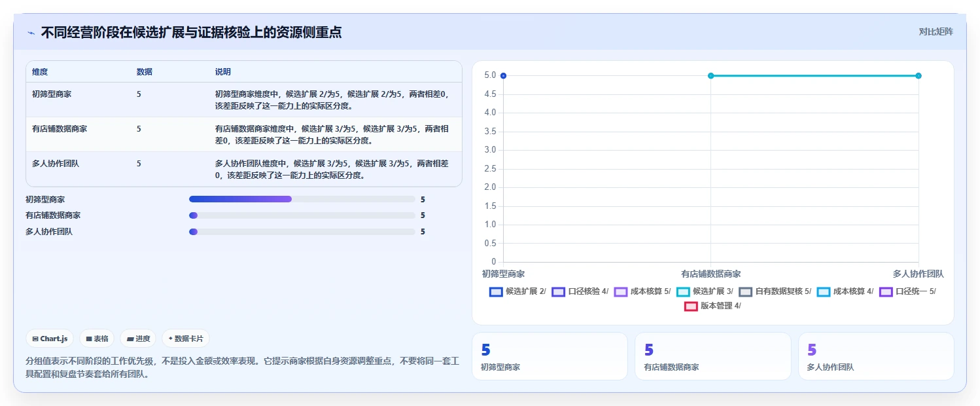Image resolution: width=980 pixels, height=406 pixels.
Task: Toggle the 候选扩展 3/ legend series
Action: 705,291
